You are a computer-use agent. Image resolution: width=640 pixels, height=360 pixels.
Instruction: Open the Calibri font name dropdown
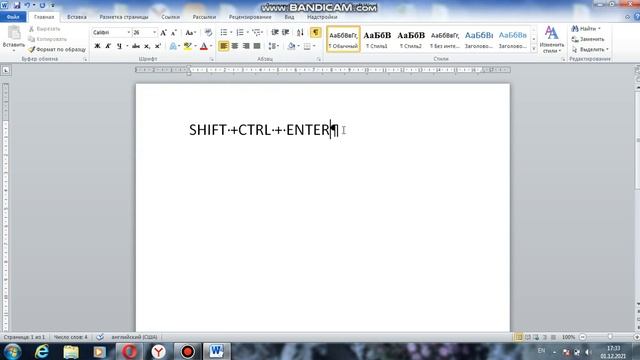pos(129,33)
